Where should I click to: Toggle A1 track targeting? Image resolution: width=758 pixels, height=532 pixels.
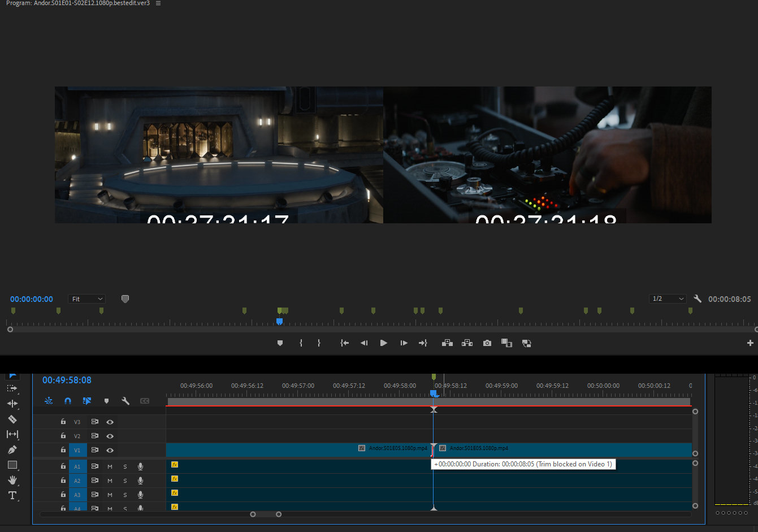[x=77, y=466]
